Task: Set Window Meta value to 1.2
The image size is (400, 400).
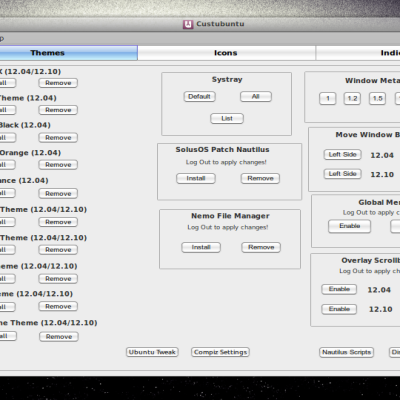Action: pos(352,99)
